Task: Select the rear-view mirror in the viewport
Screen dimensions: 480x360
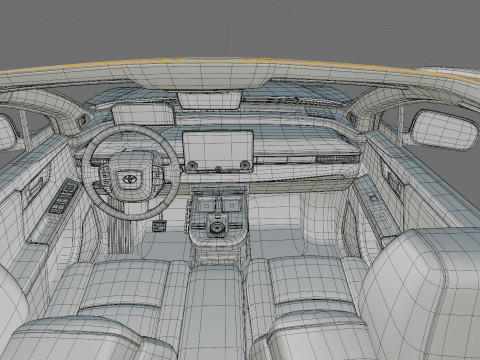Action: (209, 100)
